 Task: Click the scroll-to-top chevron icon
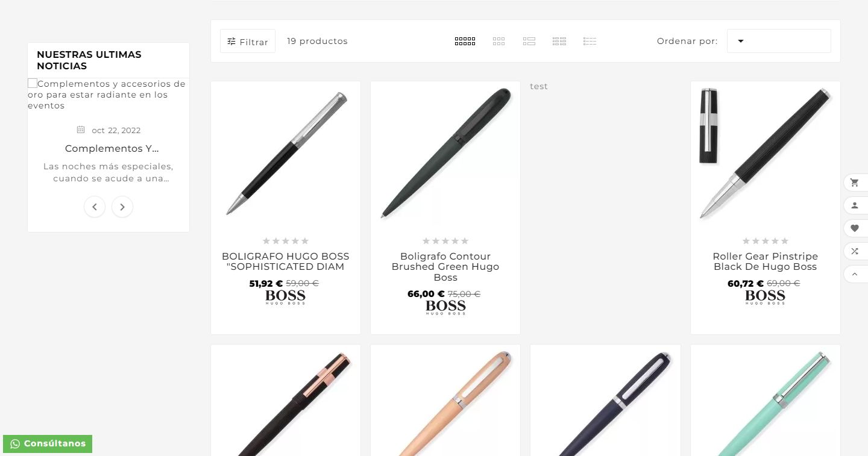(855, 274)
